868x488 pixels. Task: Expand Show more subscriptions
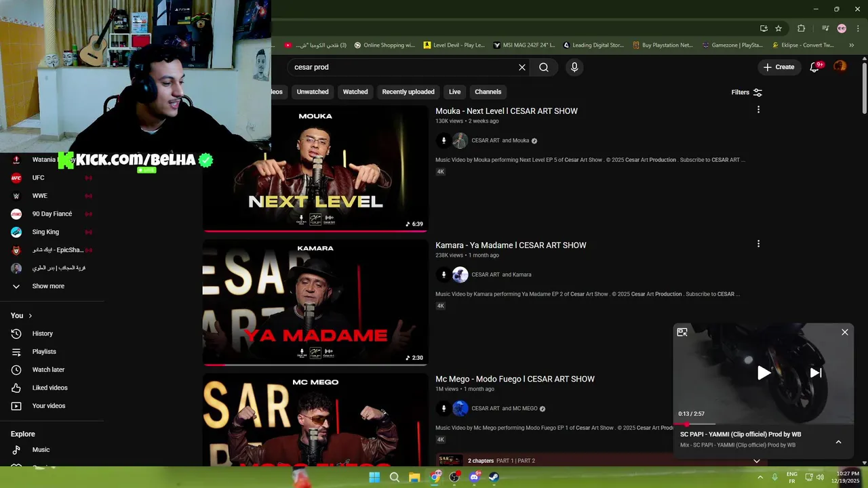(48, 286)
